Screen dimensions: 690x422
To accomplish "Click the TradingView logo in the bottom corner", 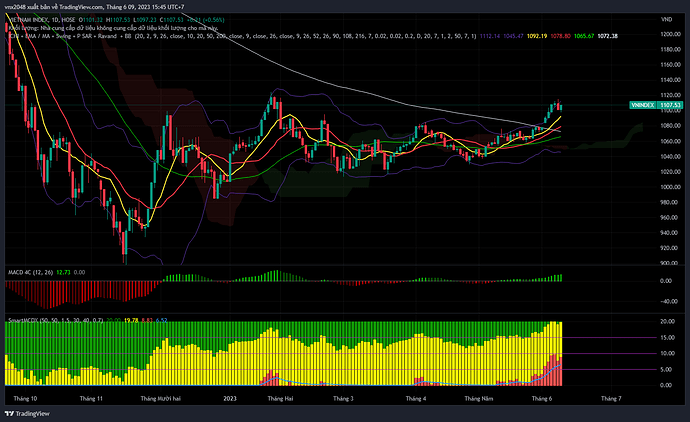I will click(x=28, y=412).
